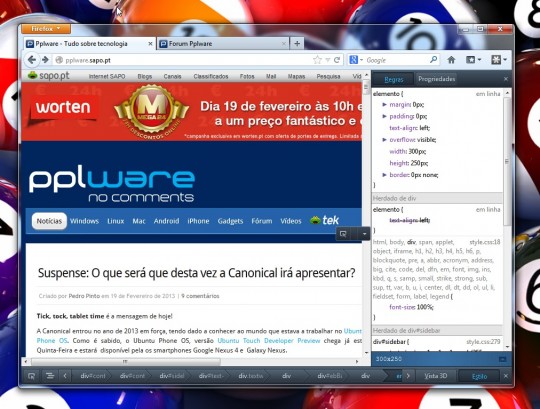Toggle the Estilo button
Viewport: 540px width, 409px height.
(479, 376)
